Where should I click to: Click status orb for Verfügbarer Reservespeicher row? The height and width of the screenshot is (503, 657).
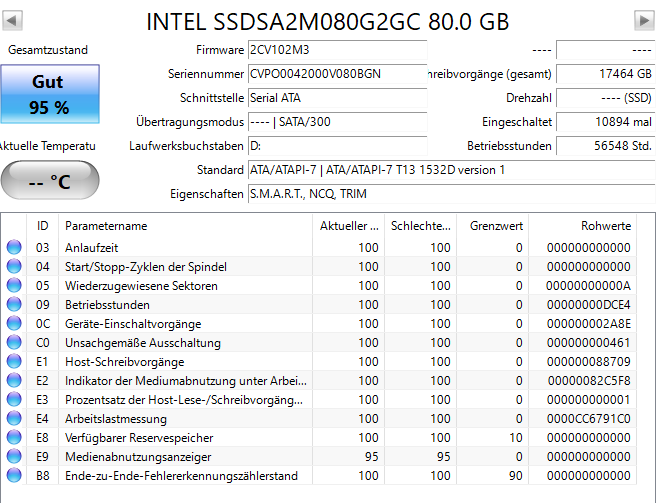click(14, 437)
